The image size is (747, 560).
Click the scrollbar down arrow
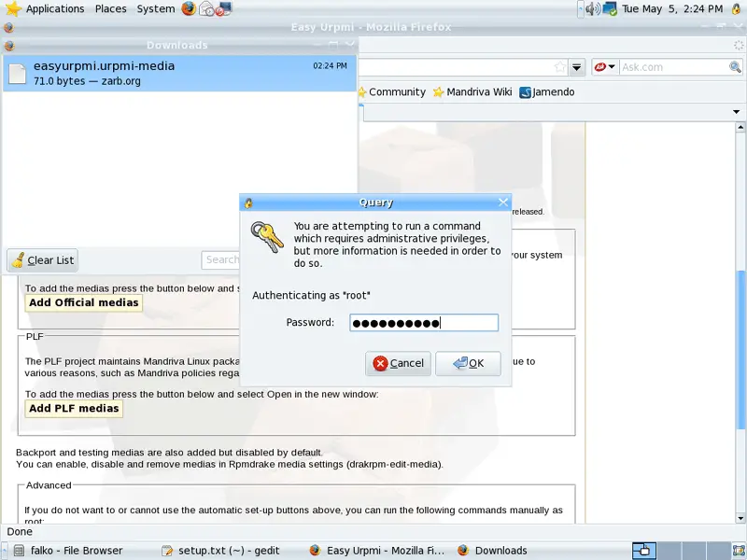click(x=740, y=518)
